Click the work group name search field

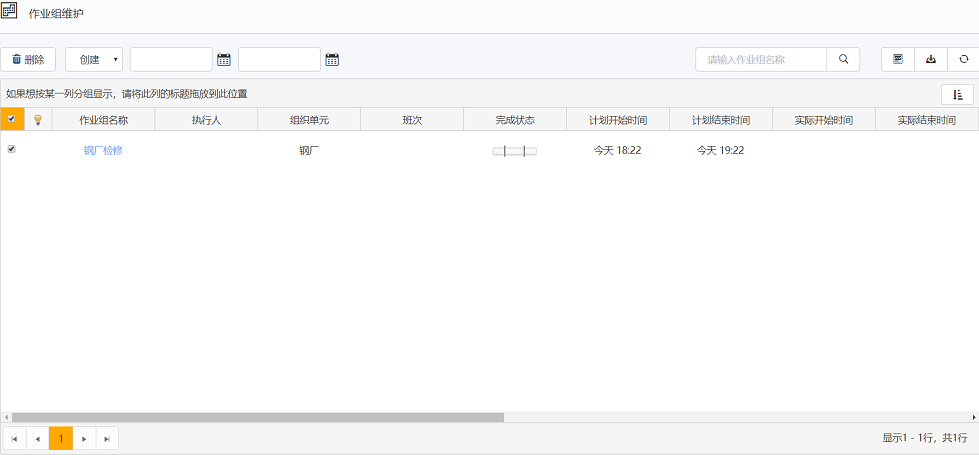tap(760, 59)
